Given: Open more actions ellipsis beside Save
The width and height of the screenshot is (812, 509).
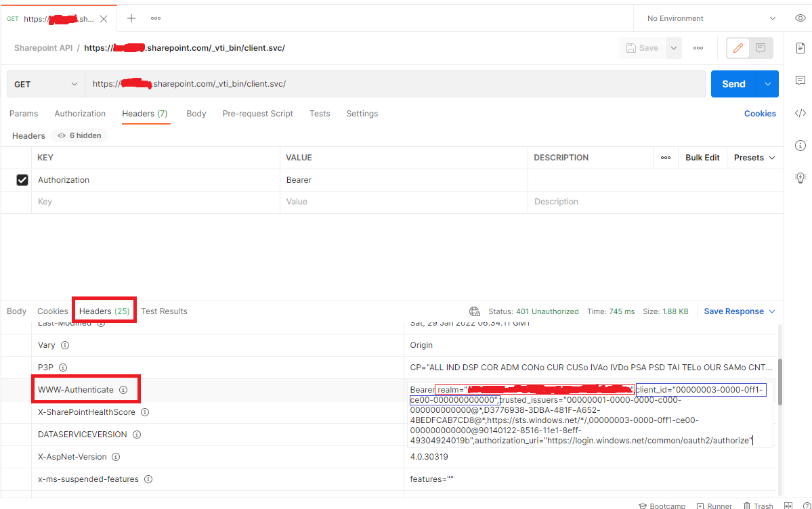Looking at the screenshot, I should tap(698, 47).
